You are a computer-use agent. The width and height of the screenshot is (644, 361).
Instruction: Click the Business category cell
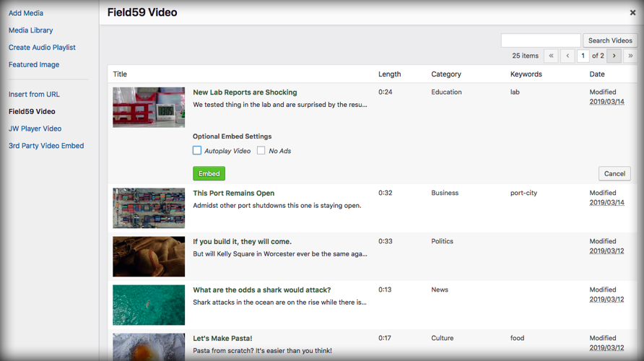click(x=445, y=193)
